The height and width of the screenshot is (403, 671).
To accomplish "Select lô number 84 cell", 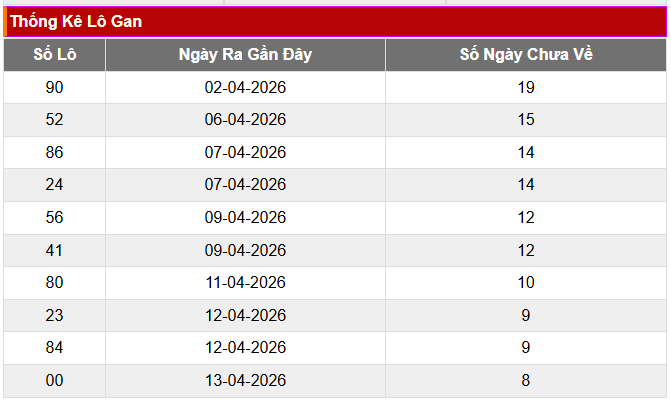I will [x=54, y=347].
